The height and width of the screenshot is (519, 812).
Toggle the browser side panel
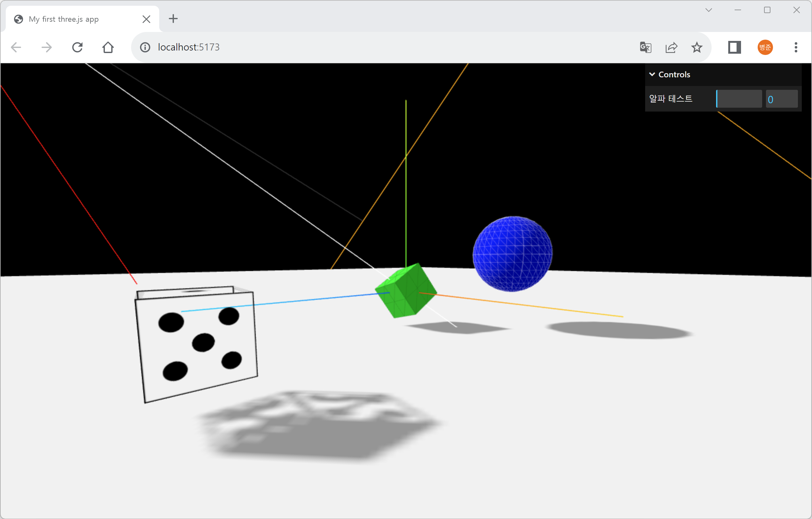[734, 47]
